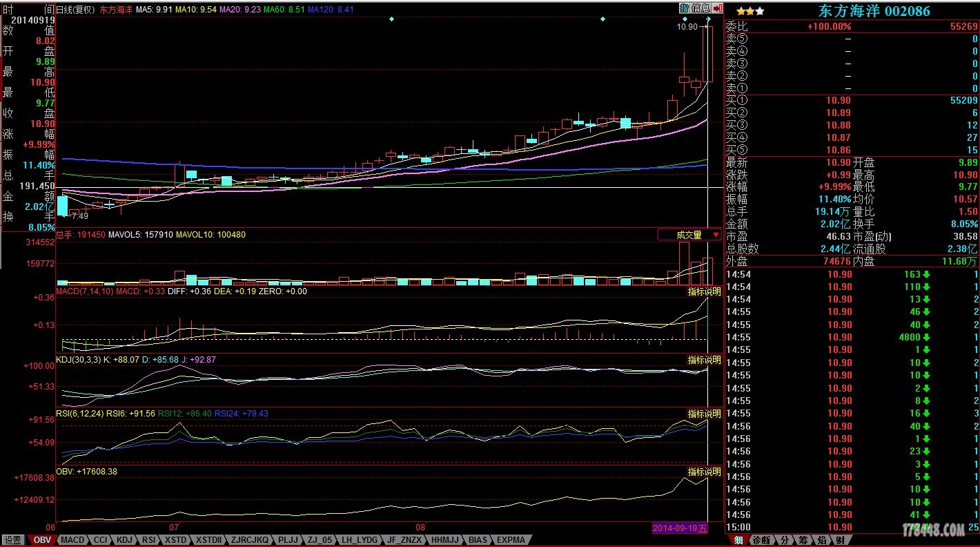Click the 2014-09-19 date marker on timeline
This screenshot has width=980, height=547.
pyautogui.click(x=680, y=528)
